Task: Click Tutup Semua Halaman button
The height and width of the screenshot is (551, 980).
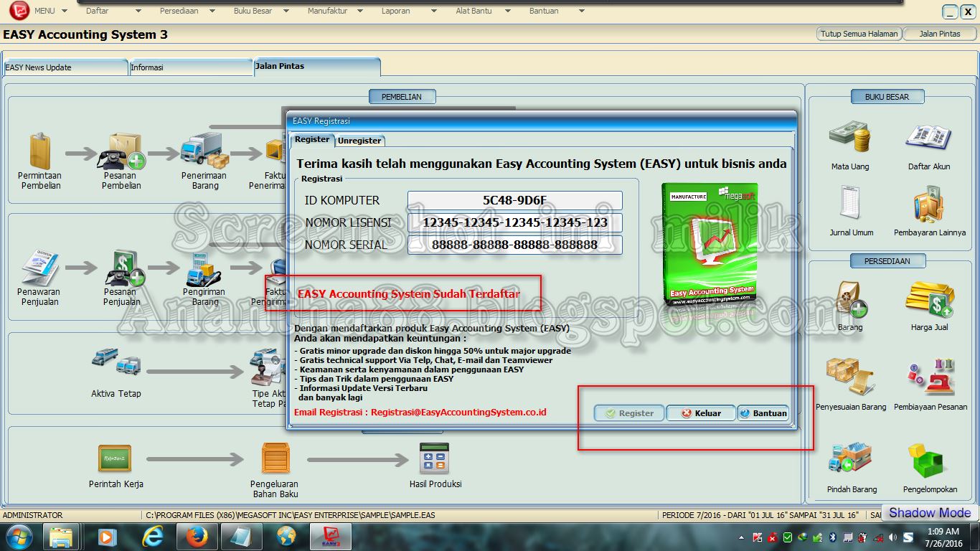Action: pyautogui.click(x=859, y=34)
